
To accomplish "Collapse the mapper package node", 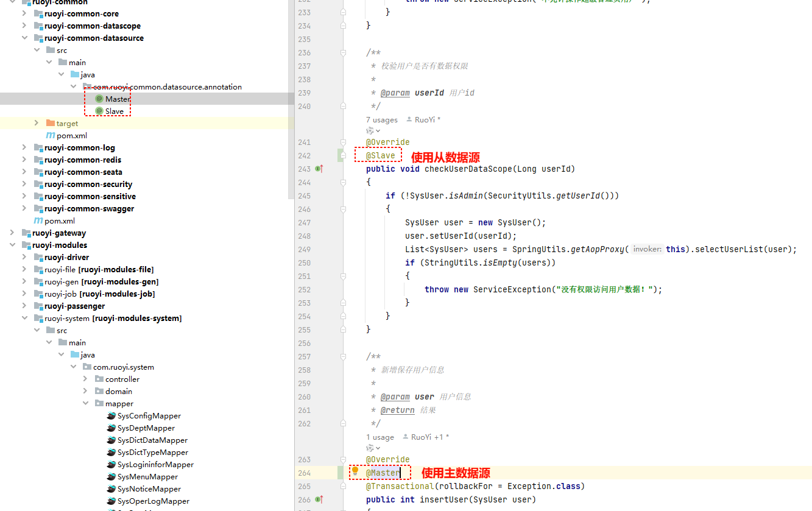I will pos(85,403).
